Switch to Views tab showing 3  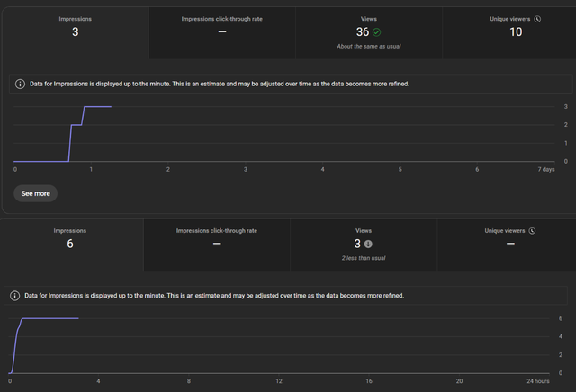click(364, 245)
